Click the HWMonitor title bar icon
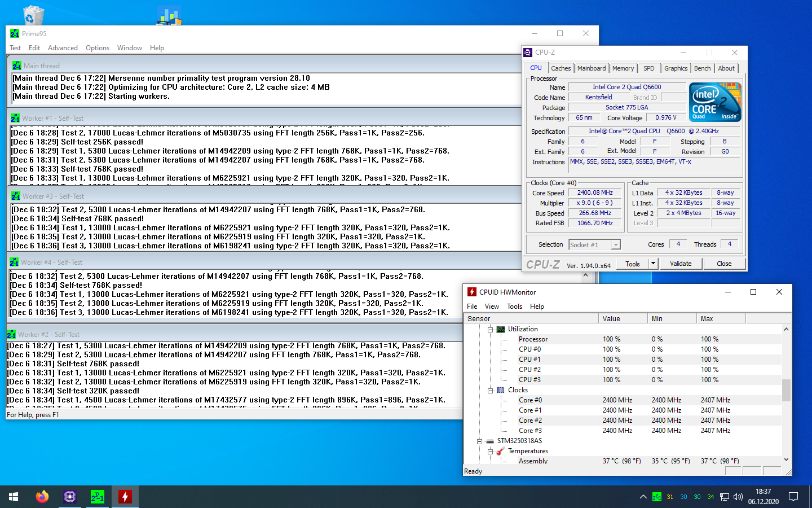Viewport: 812px width, 508px height. point(472,292)
